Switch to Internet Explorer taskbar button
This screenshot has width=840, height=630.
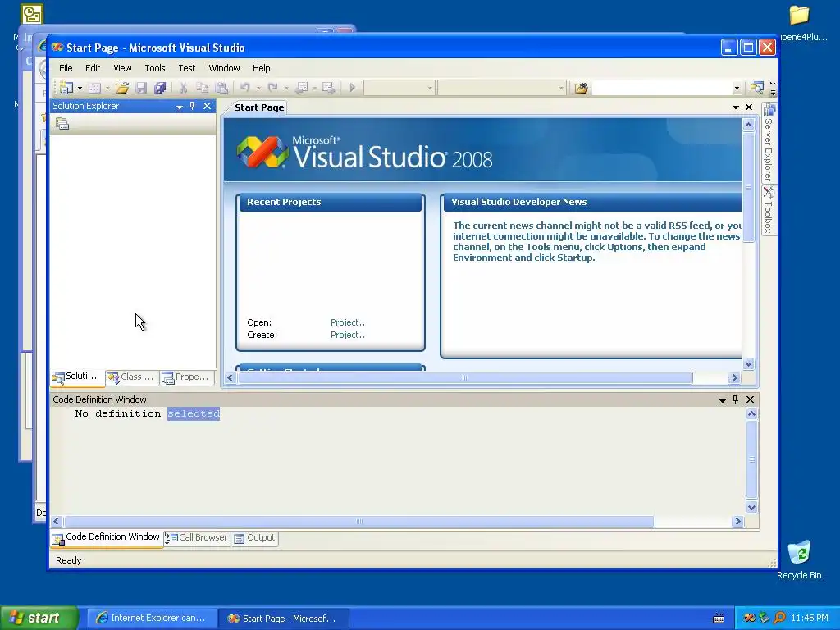coord(152,619)
